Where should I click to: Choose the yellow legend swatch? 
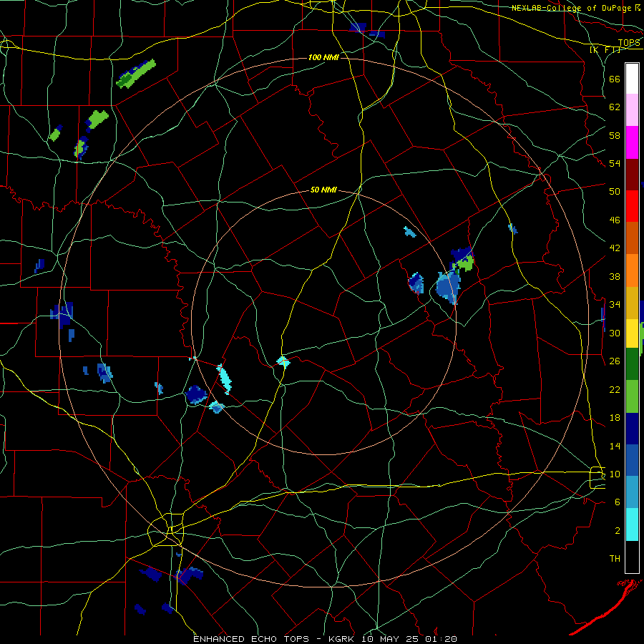click(x=632, y=333)
